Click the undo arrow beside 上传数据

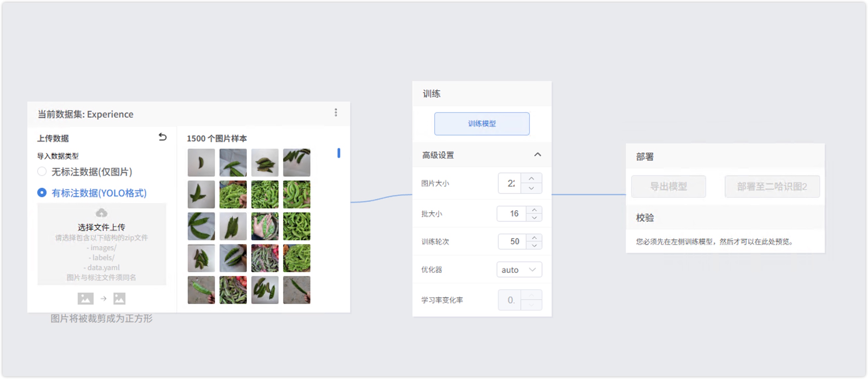coord(162,137)
